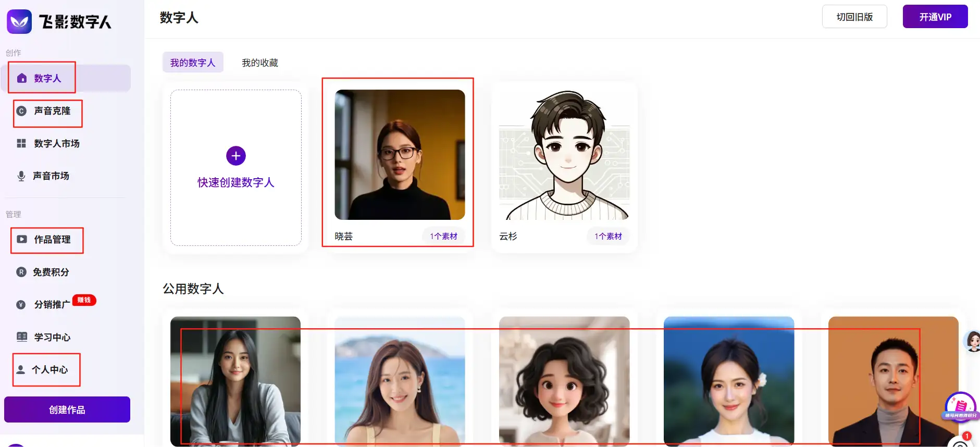The height and width of the screenshot is (447, 980).
Task: Choose the cartoon curly-hair public avatar
Action: [x=564, y=381]
